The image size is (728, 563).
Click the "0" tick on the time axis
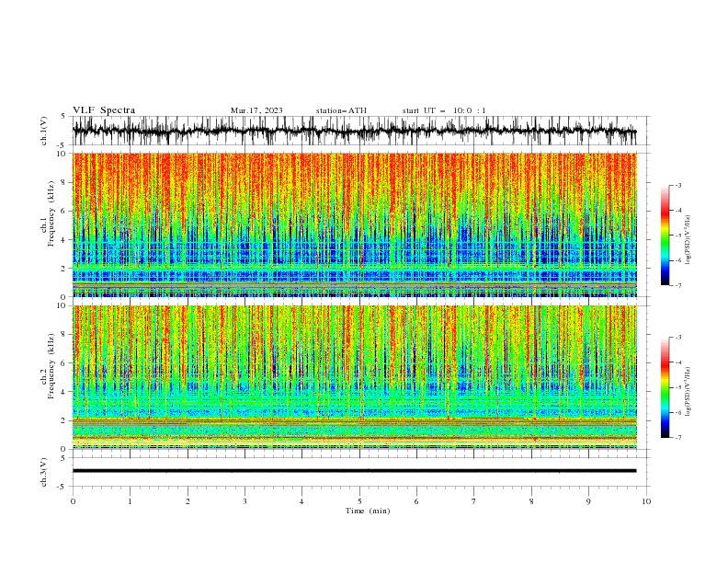(x=73, y=501)
